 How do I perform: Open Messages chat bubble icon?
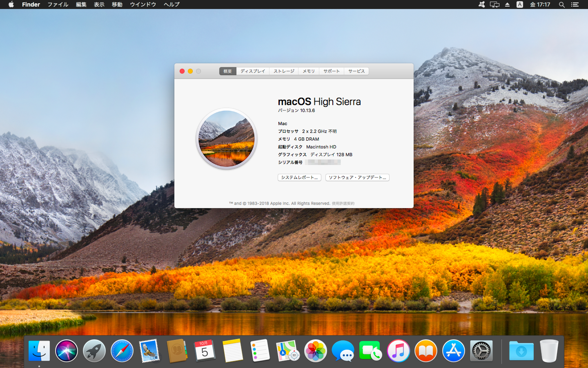pos(343,350)
